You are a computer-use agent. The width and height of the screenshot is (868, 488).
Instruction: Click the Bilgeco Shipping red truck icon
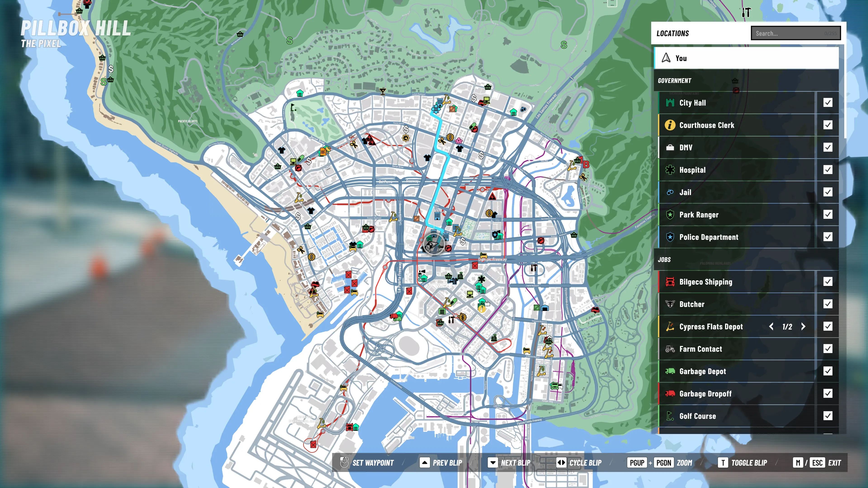[x=670, y=282]
